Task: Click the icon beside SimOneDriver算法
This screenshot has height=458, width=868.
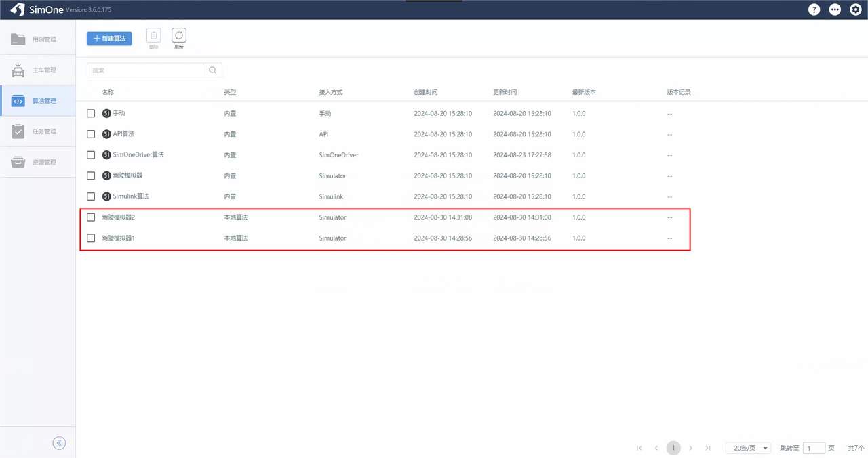Action: [106, 154]
